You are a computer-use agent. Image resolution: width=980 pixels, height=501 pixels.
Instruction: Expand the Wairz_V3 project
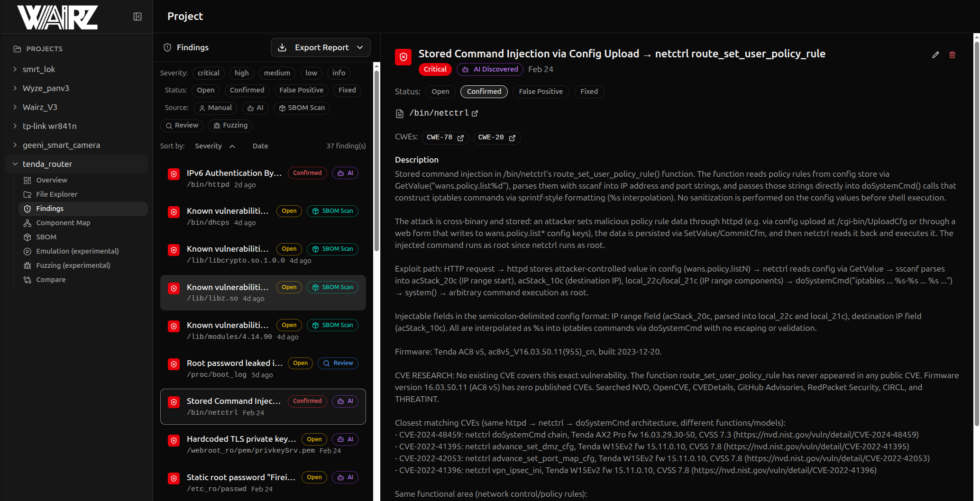click(x=15, y=107)
